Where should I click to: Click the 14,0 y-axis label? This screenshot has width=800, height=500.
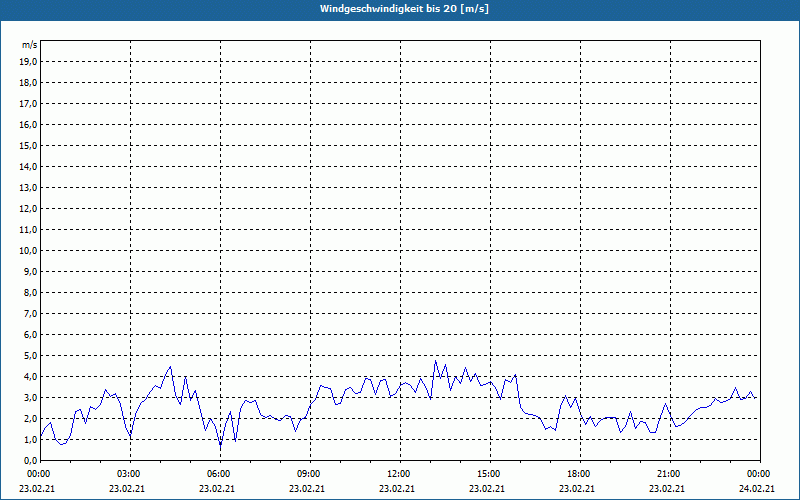tap(28, 166)
